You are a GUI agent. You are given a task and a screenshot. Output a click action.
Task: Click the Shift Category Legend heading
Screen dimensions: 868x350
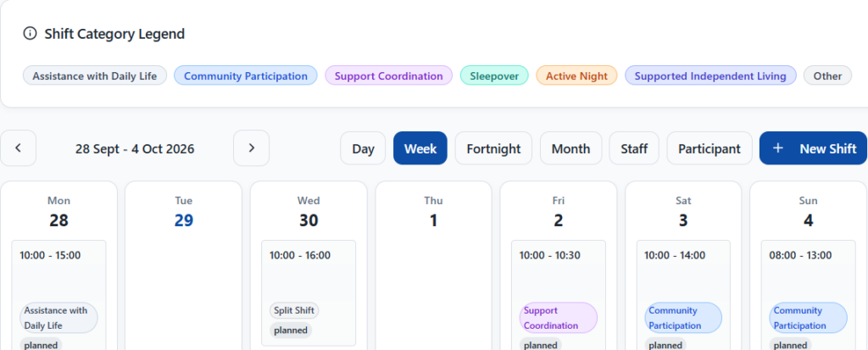(x=114, y=34)
